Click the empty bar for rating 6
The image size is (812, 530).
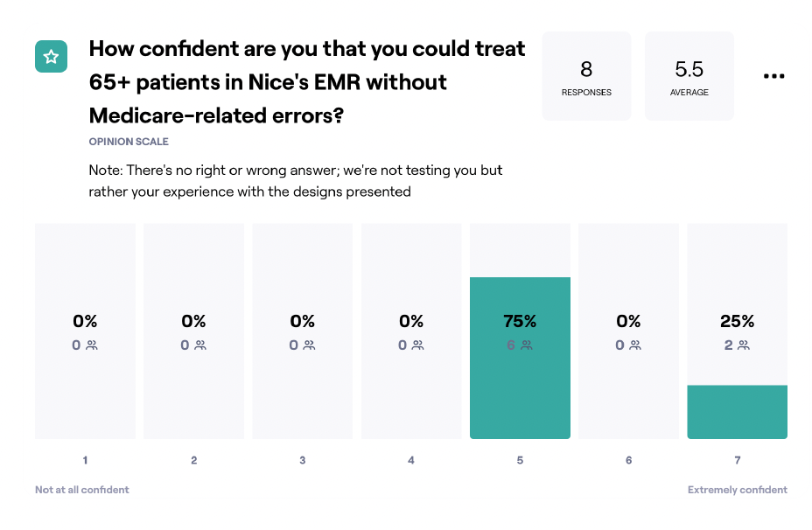pos(628,331)
